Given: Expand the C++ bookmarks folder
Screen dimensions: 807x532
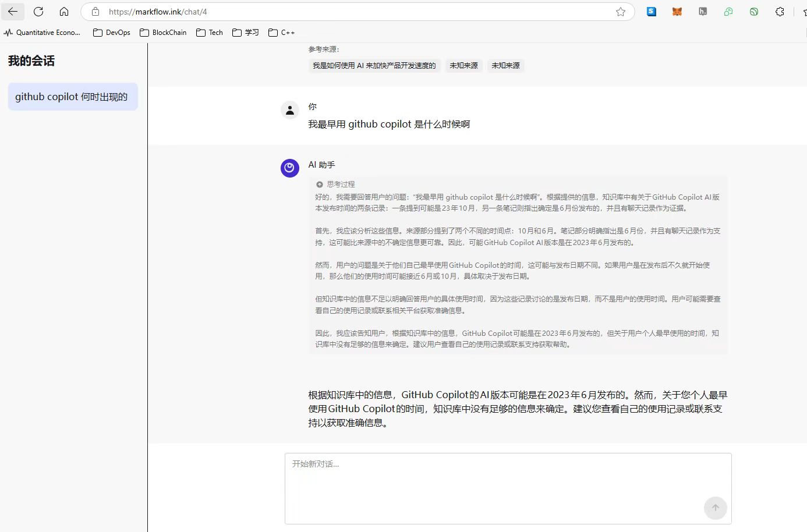Looking at the screenshot, I should (282, 33).
